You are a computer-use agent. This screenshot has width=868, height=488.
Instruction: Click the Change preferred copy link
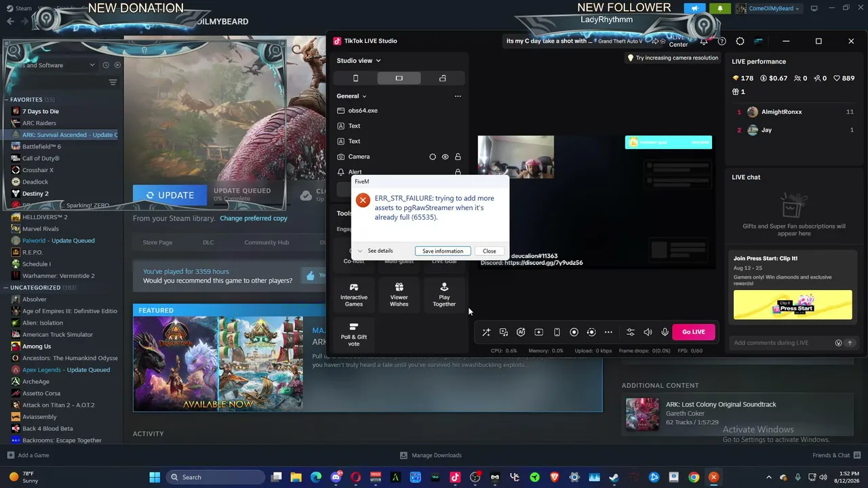click(x=254, y=218)
